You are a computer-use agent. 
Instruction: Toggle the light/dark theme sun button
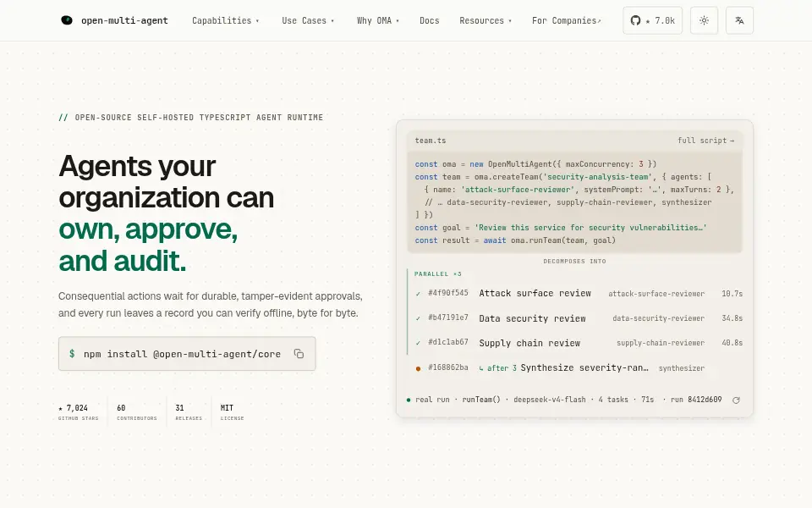[x=704, y=20]
